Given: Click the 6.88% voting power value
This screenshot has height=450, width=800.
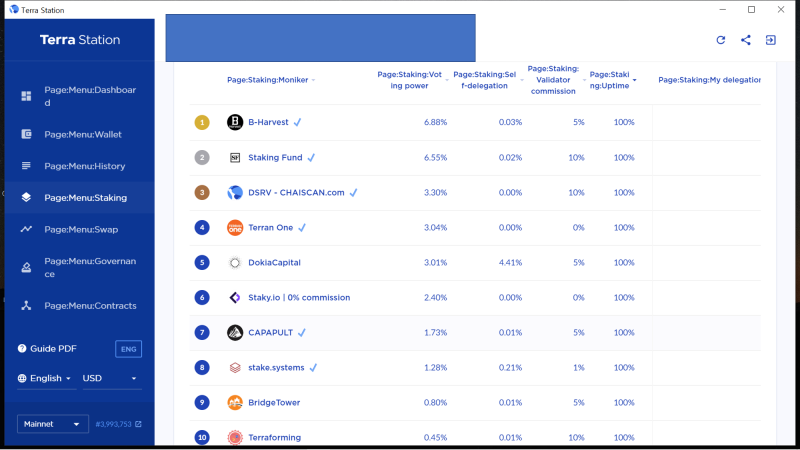Looking at the screenshot, I should click(435, 122).
